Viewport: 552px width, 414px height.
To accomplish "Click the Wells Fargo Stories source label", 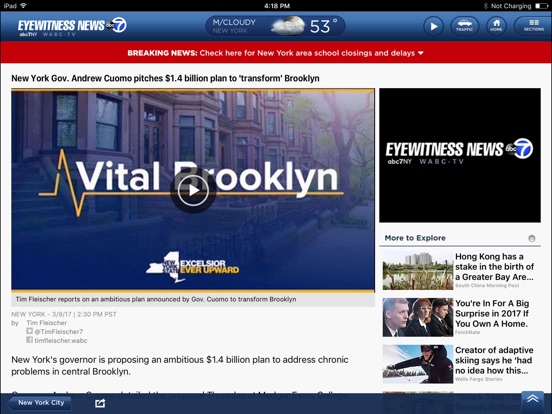I will click(x=479, y=379).
